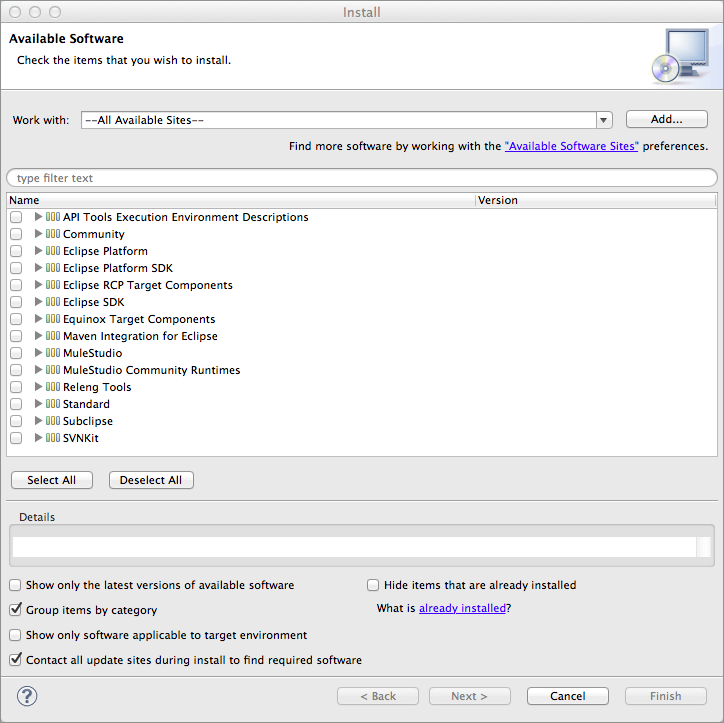Image resolution: width=724 pixels, height=723 pixels.
Task: Click the Add... button
Action: [666, 119]
